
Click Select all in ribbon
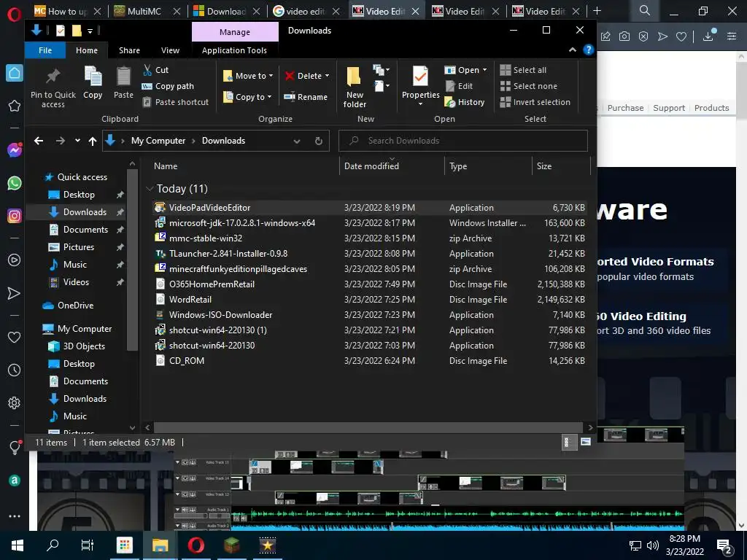(x=523, y=70)
